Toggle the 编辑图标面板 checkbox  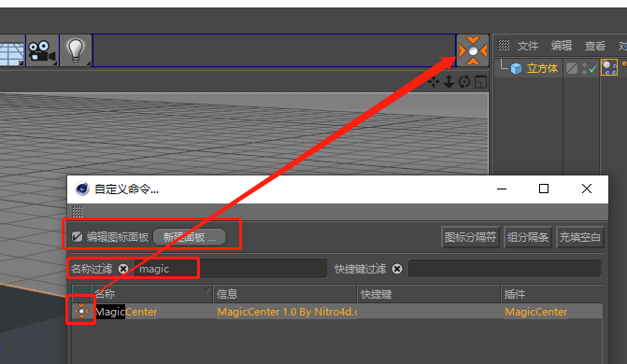[x=78, y=237]
